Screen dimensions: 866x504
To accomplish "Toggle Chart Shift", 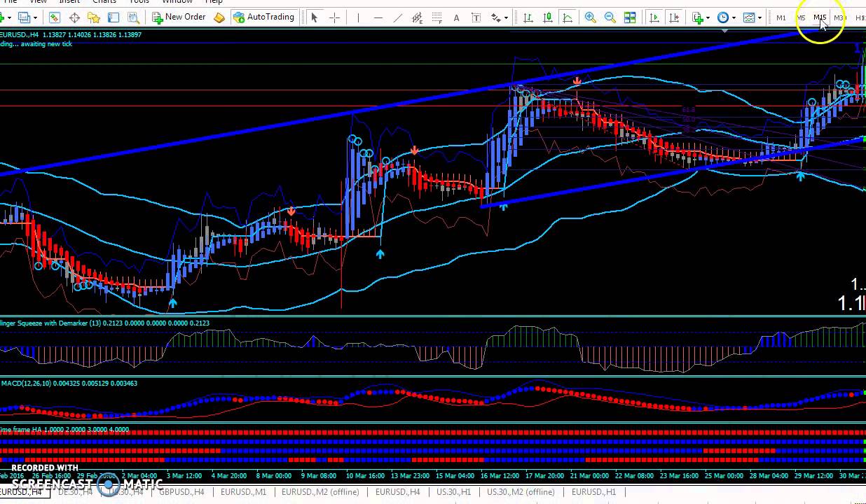I will (x=673, y=17).
